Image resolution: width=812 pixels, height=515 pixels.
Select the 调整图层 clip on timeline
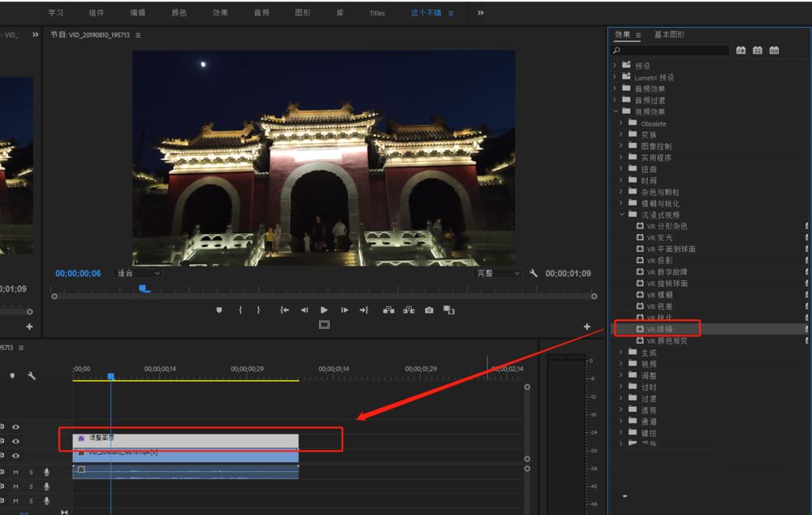click(185, 441)
